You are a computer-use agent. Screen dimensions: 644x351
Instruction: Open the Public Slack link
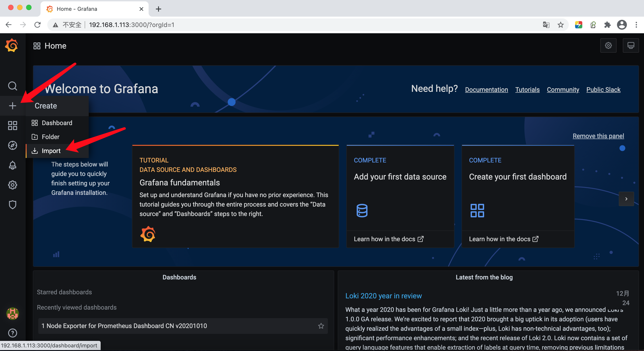click(603, 89)
